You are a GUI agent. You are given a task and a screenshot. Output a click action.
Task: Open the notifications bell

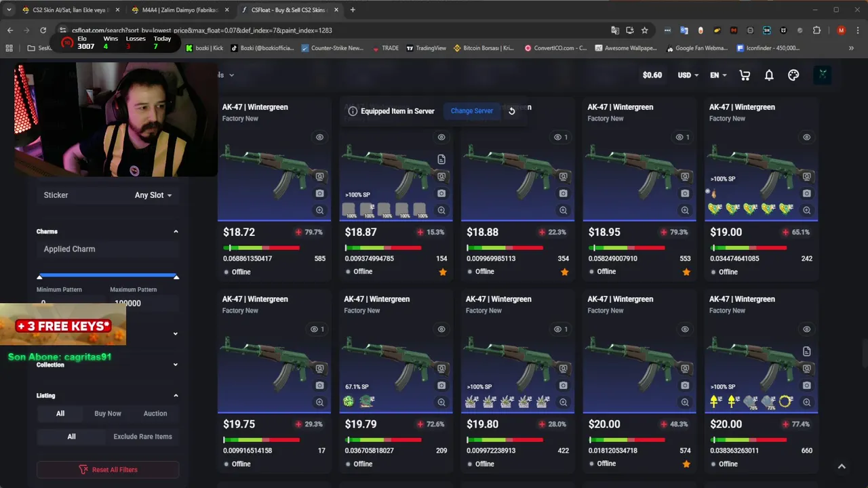tap(769, 75)
